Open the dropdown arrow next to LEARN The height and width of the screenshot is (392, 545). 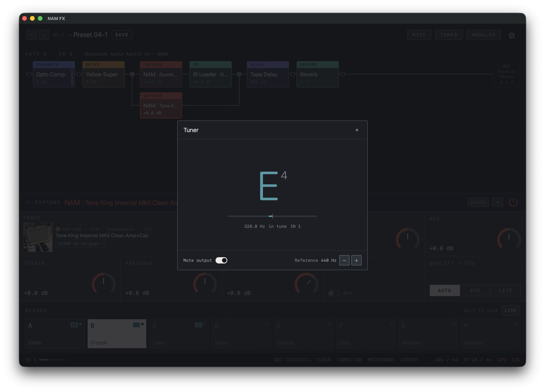[x=497, y=202]
